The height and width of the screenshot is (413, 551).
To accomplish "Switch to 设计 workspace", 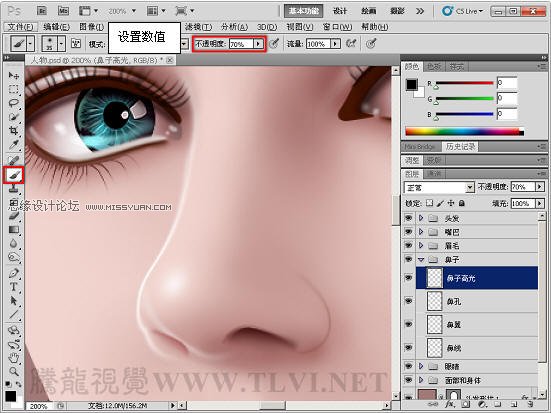I will pos(339,11).
